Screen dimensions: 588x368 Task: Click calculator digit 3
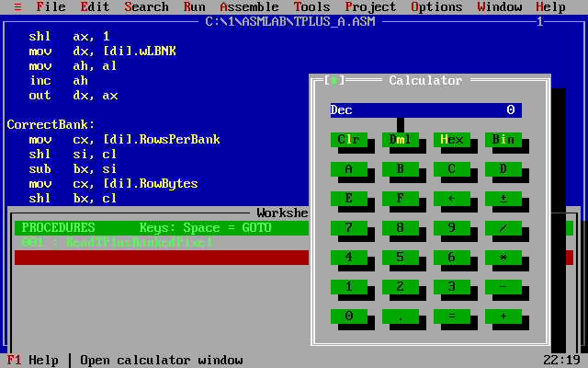coord(451,286)
